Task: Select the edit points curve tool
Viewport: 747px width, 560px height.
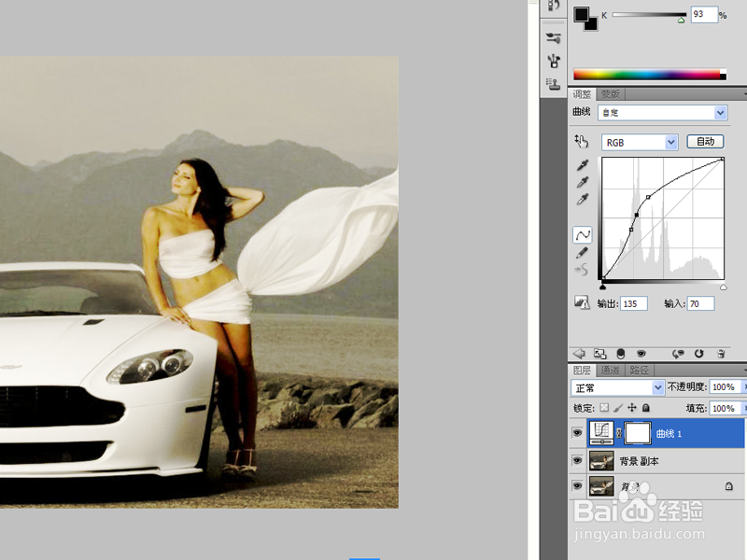Action: coord(582,235)
